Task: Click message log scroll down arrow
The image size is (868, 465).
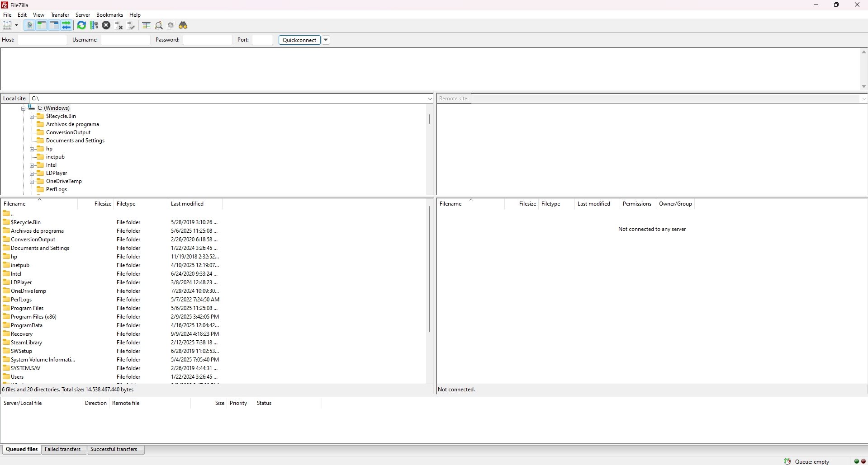Action: click(x=864, y=86)
